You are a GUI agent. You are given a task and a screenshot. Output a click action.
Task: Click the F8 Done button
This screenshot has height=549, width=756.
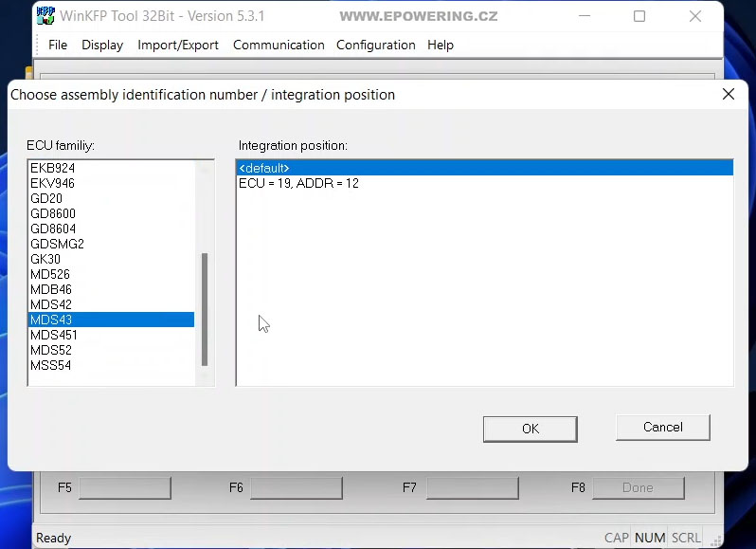coord(639,487)
